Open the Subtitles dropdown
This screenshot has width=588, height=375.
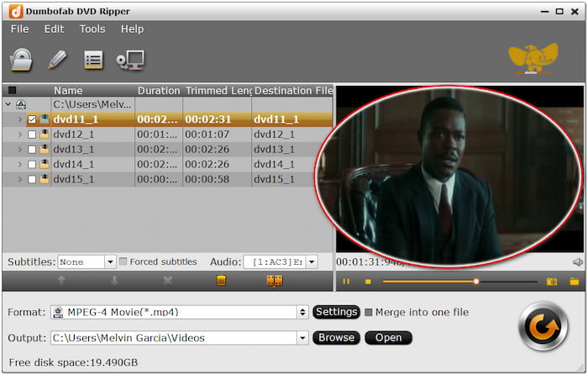87,262
